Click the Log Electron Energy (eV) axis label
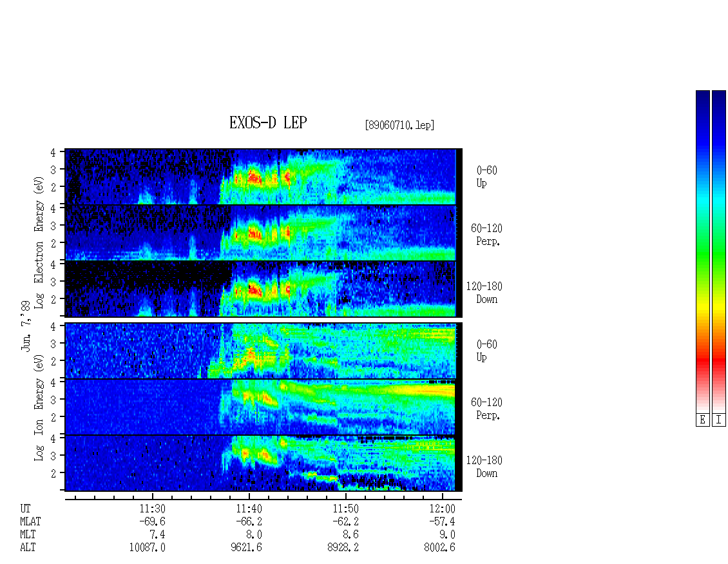This screenshot has width=728, height=564. click(39, 242)
